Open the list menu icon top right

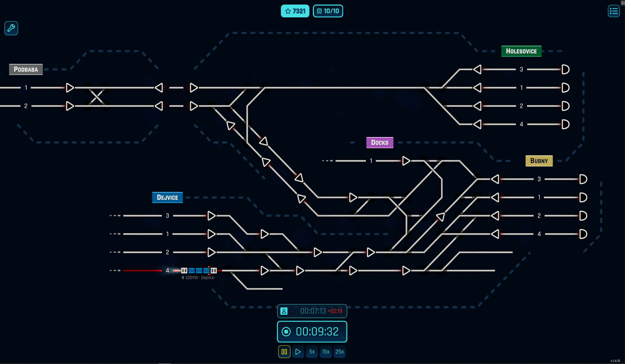click(613, 11)
